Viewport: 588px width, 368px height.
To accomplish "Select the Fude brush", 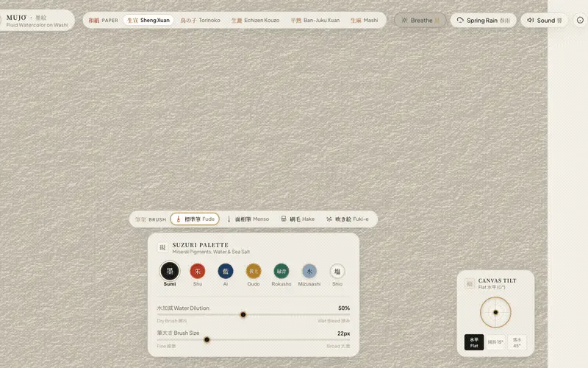I will 195,219.
